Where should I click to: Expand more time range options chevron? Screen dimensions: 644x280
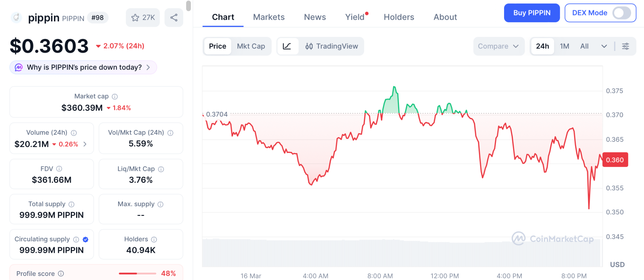[604, 46]
